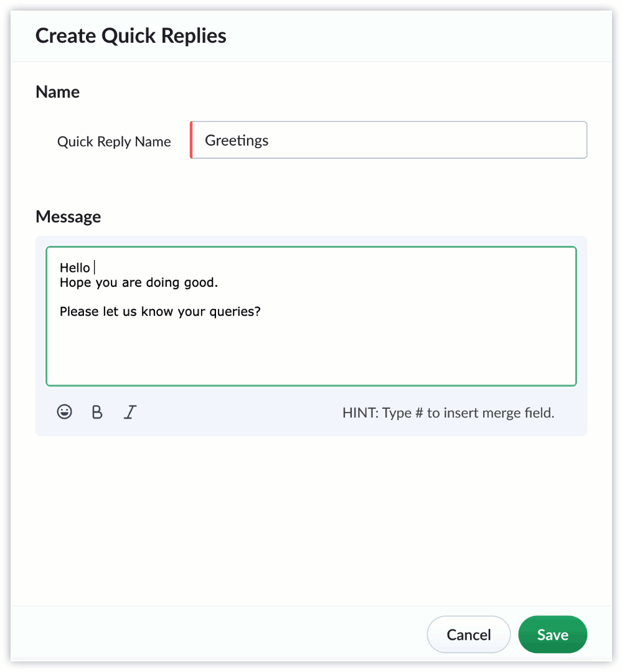622x672 pixels.
Task: Save the quick reply
Action: [x=552, y=635]
